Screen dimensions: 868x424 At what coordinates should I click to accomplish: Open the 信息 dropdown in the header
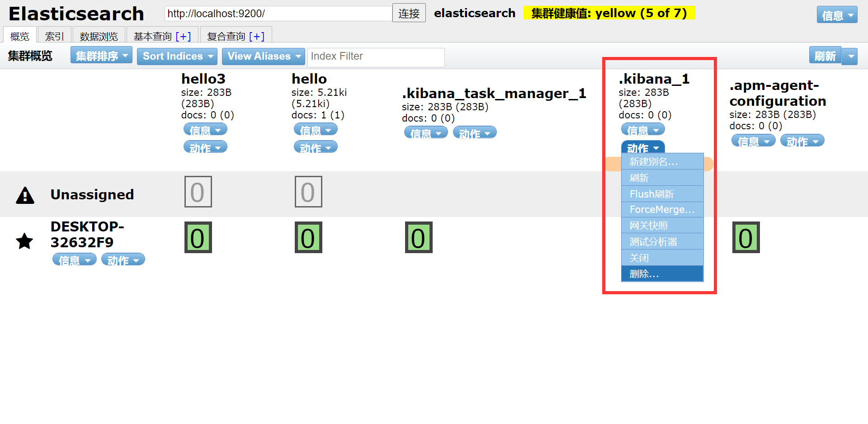click(837, 15)
